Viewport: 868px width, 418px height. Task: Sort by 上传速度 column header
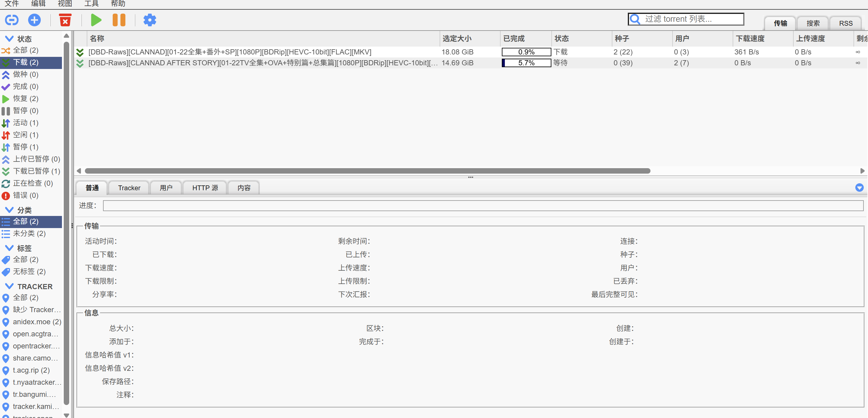pos(824,39)
